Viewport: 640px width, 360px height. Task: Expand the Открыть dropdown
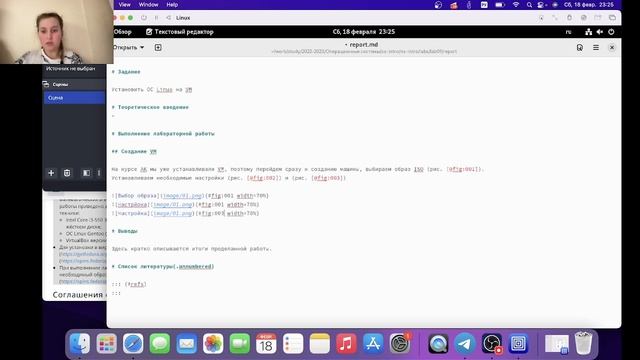(x=129, y=47)
